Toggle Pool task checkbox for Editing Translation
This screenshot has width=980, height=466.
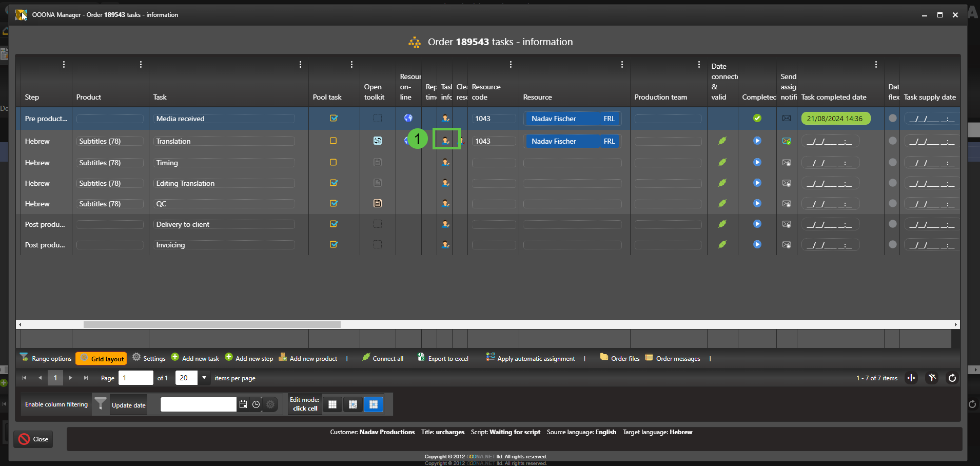(x=334, y=183)
